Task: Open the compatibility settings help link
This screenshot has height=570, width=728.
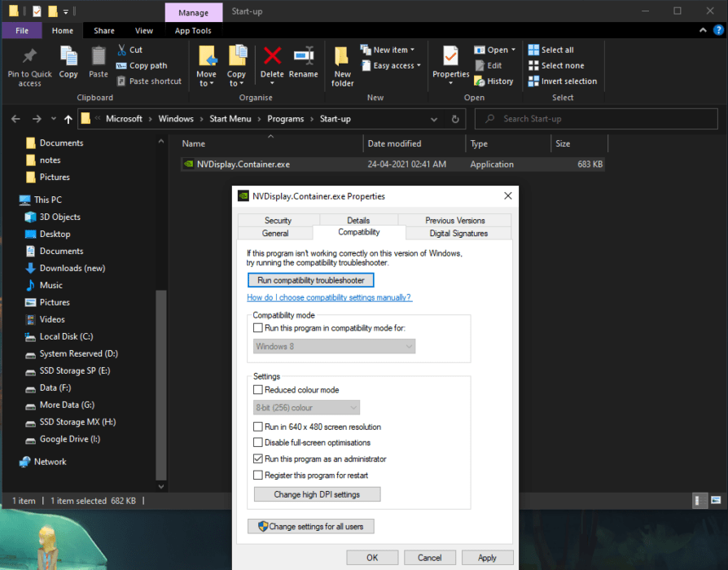Action: coord(329,297)
